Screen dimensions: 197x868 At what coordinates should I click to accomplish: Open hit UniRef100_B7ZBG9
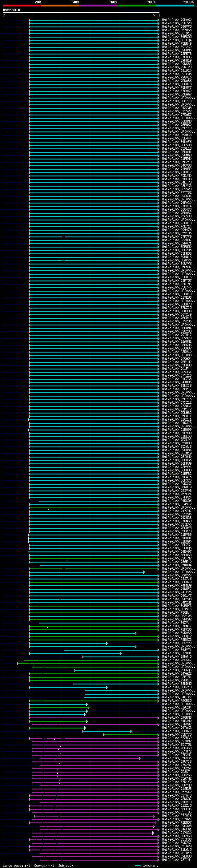click(x=177, y=738)
